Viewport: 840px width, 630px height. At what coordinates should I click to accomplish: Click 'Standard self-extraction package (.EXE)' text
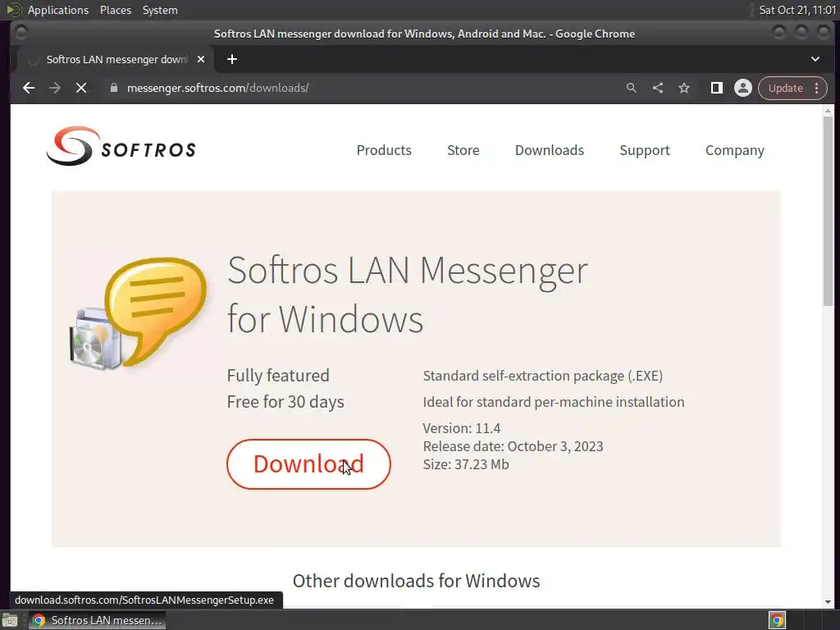point(543,376)
